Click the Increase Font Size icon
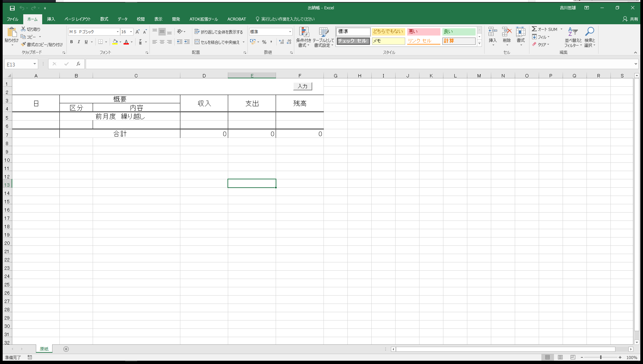The image size is (643, 364). tap(138, 32)
